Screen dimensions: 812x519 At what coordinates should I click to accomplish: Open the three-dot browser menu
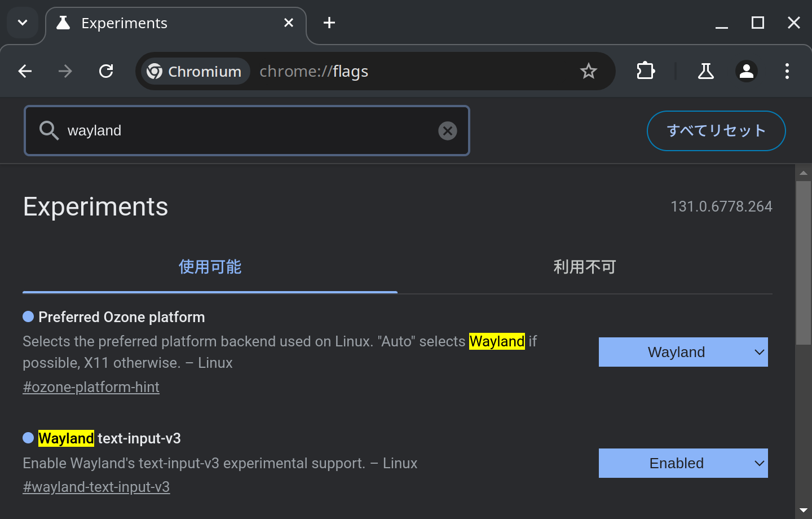787,71
